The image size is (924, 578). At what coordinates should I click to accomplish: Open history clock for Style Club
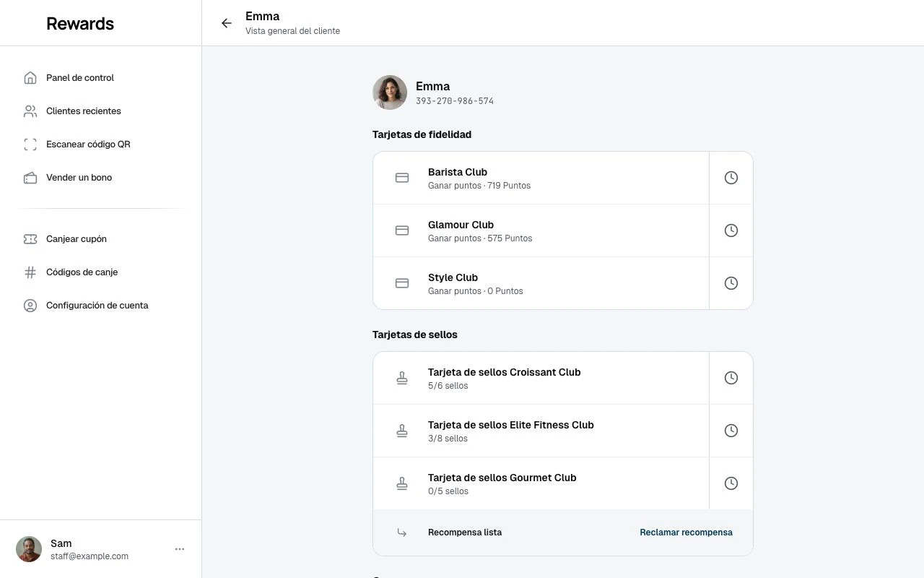click(731, 283)
